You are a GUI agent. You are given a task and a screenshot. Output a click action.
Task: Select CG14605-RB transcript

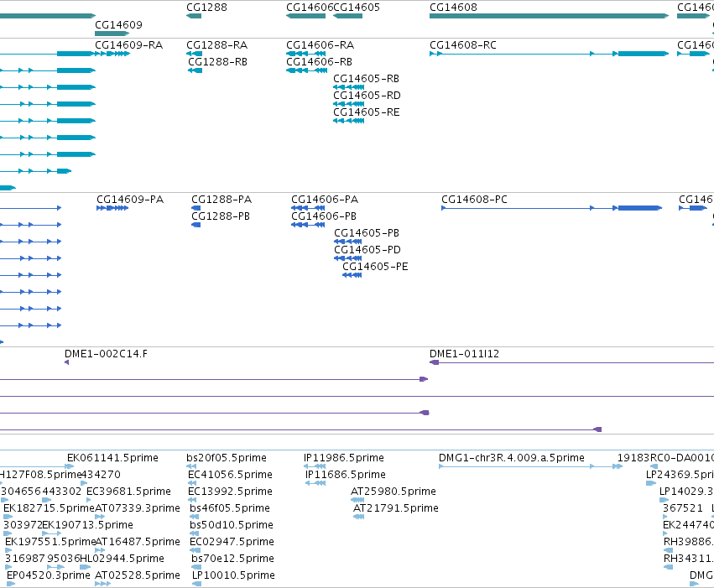pyautogui.click(x=348, y=87)
